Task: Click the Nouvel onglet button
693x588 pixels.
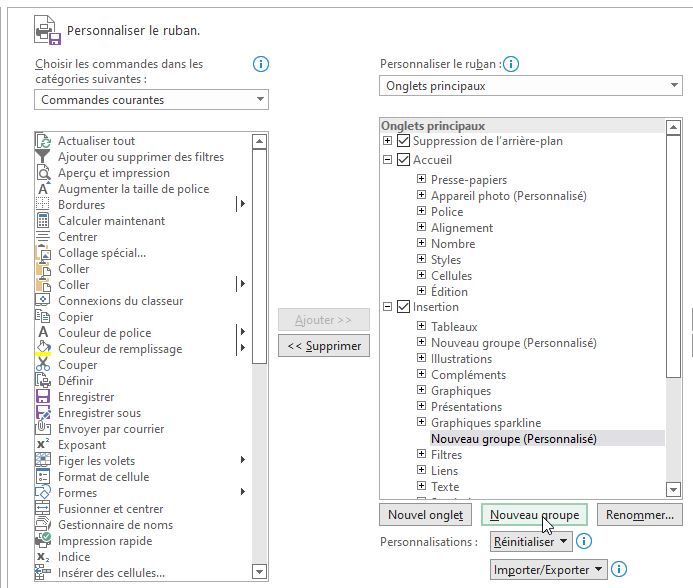Action: [425, 515]
